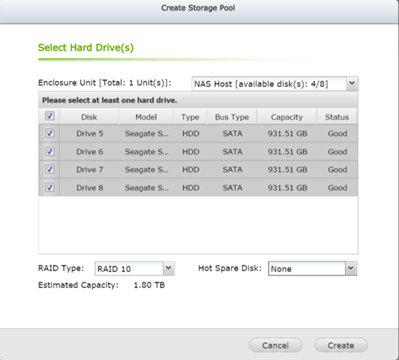Click the Good status of Drive 8
399x360 pixels.
[x=337, y=188]
